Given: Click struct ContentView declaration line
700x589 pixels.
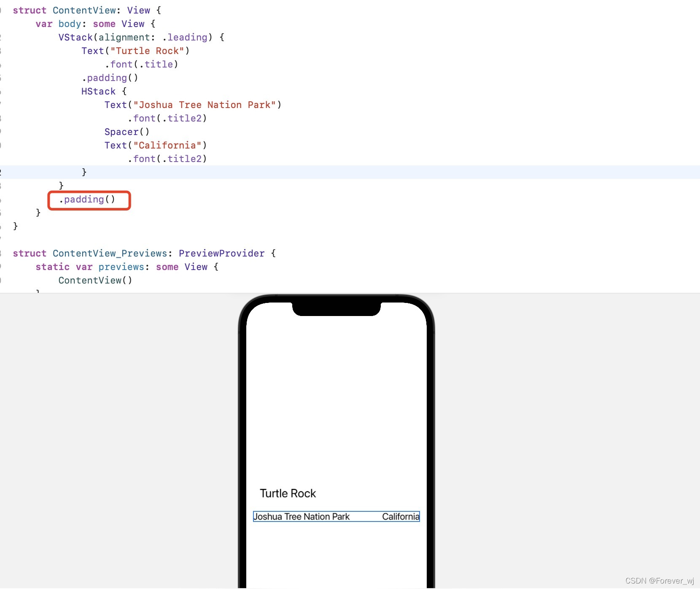Looking at the screenshot, I should [x=87, y=11].
